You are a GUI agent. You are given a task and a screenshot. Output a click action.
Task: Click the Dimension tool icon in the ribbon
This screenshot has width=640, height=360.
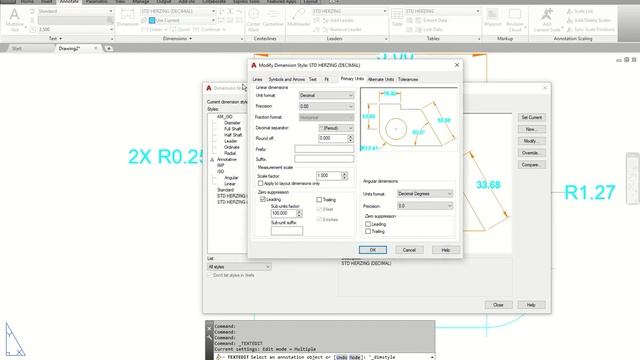pos(128,18)
